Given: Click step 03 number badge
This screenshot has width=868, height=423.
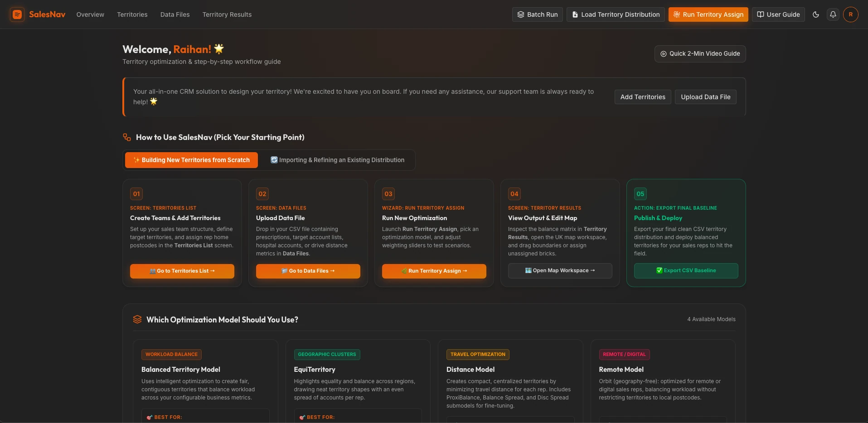Looking at the screenshot, I should [x=388, y=194].
